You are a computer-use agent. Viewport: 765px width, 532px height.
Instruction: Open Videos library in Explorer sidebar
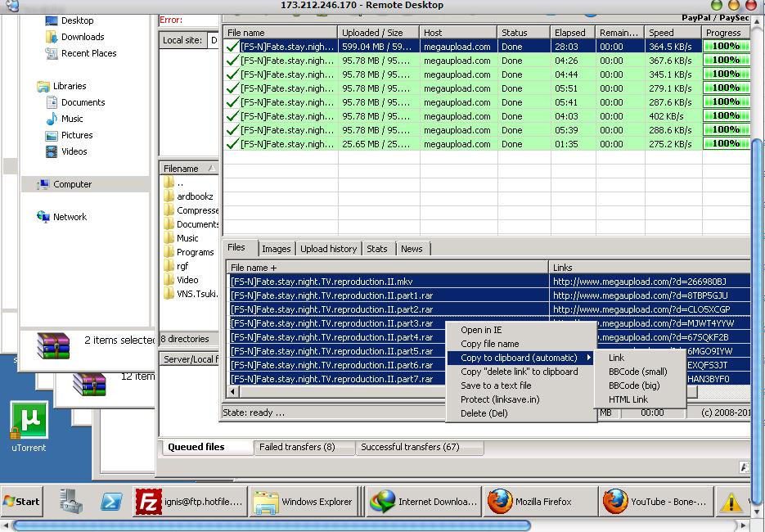point(66,151)
